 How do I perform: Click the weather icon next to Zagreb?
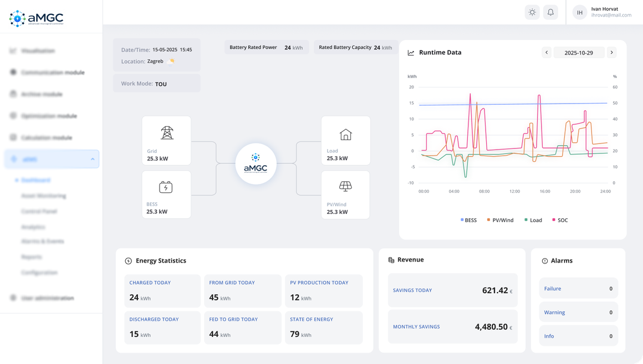(171, 61)
